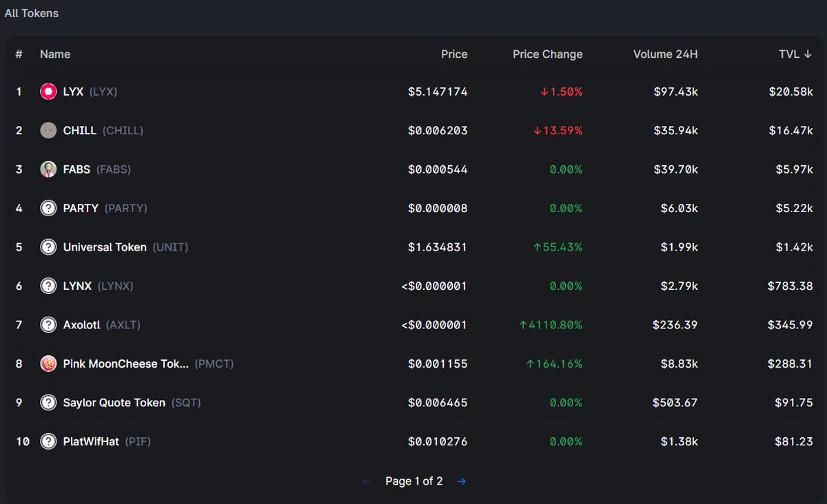Click LYX volume $97.43k
Viewport: 827px width, 504px height.
pos(675,92)
